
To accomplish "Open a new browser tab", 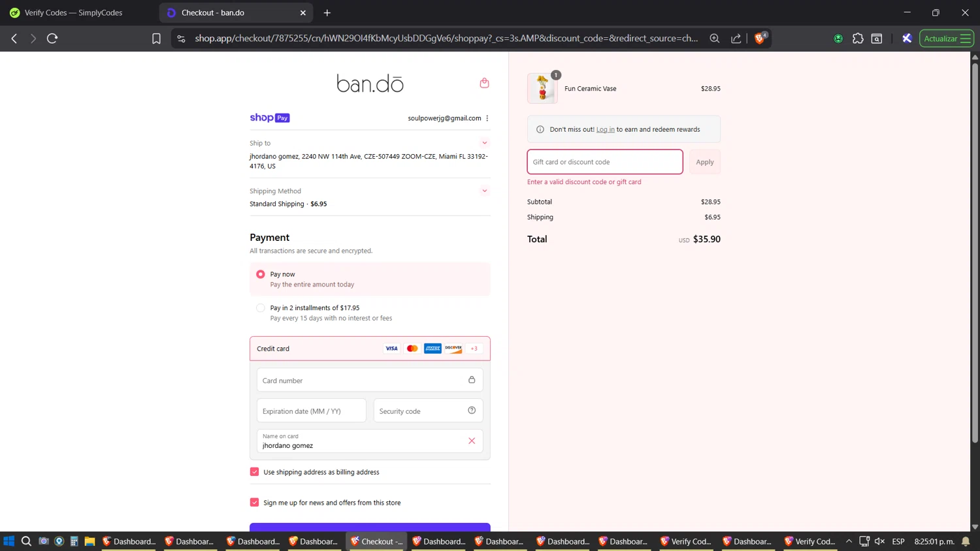I will (327, 12).
